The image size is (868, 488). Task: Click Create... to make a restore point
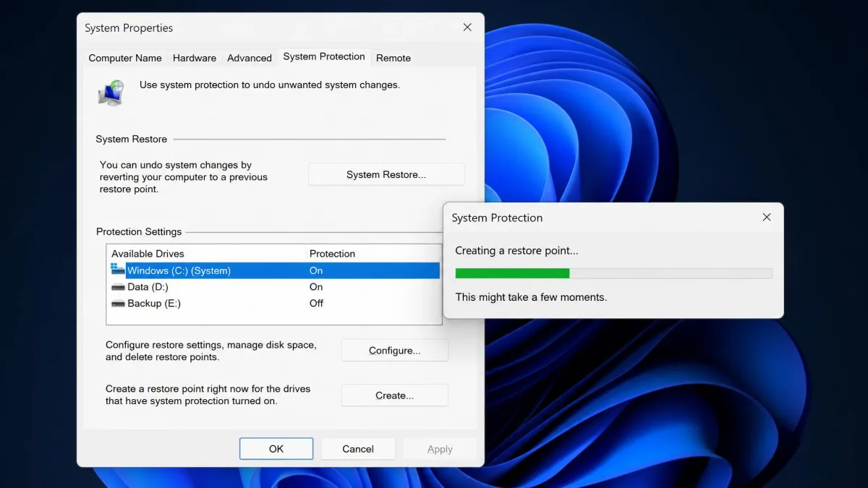coord(395,395)
